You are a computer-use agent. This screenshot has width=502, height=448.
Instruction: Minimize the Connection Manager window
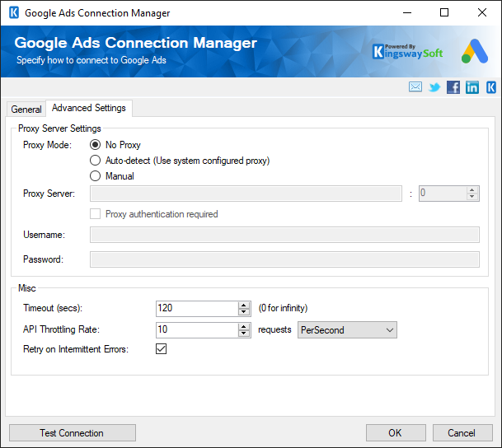pyautogui.click(x=407, y=13)
